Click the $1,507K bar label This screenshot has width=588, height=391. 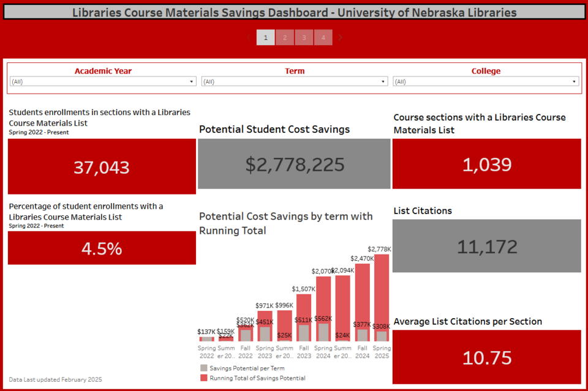point(303,289)
